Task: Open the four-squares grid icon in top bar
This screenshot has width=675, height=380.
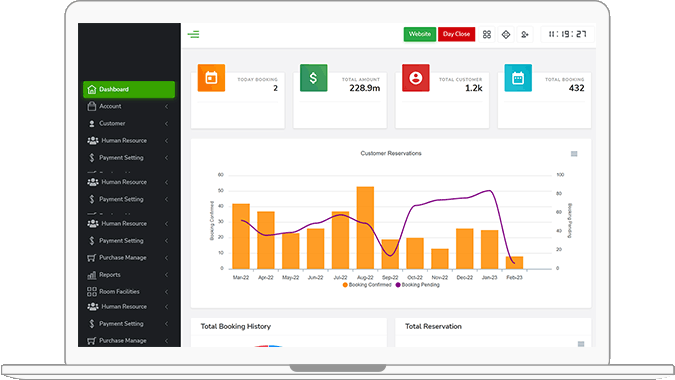Action: click(487, 34)
